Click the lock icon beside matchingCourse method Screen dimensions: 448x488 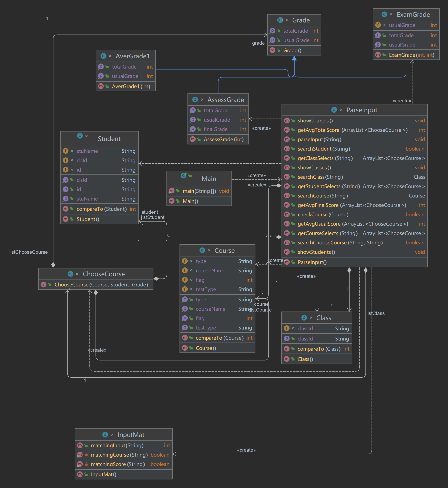click(86, 455)
